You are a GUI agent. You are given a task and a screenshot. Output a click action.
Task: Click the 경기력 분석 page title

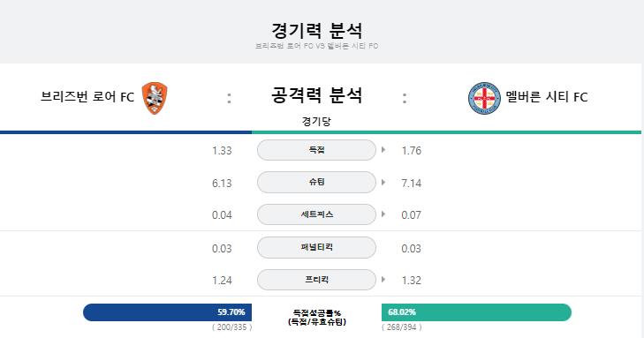click(x=316, y=31)
